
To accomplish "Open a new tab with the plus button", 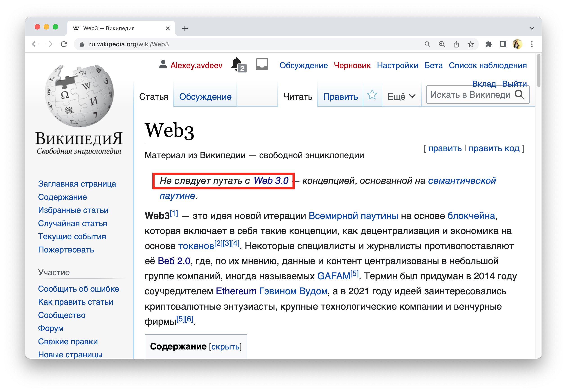I will (x=185, y=29).
